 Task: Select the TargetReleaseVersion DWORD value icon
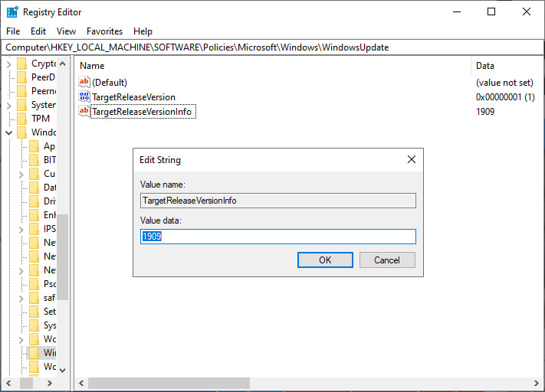(x=84, y=96)
